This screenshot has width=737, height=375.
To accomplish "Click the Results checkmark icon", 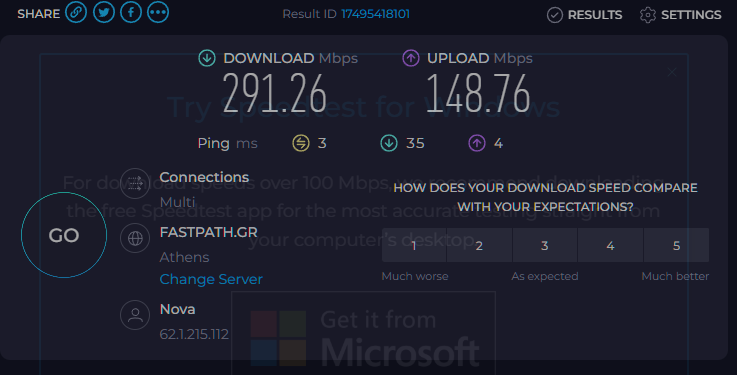I will (555, 15).
